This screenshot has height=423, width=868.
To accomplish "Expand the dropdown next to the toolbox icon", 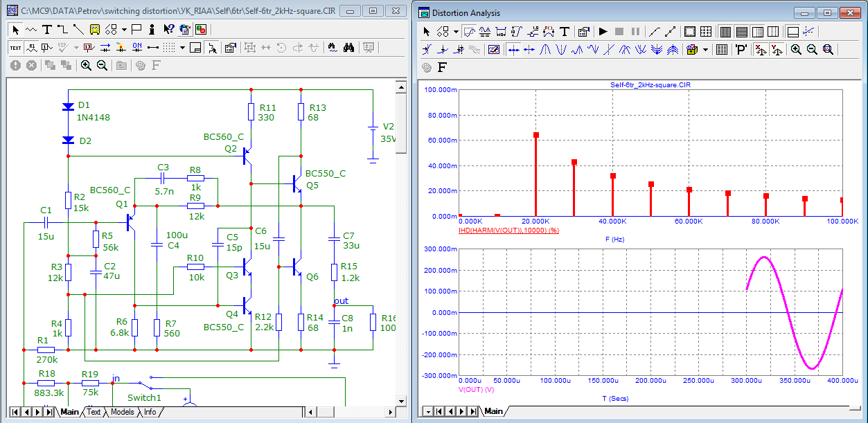I will pos(706,50).
